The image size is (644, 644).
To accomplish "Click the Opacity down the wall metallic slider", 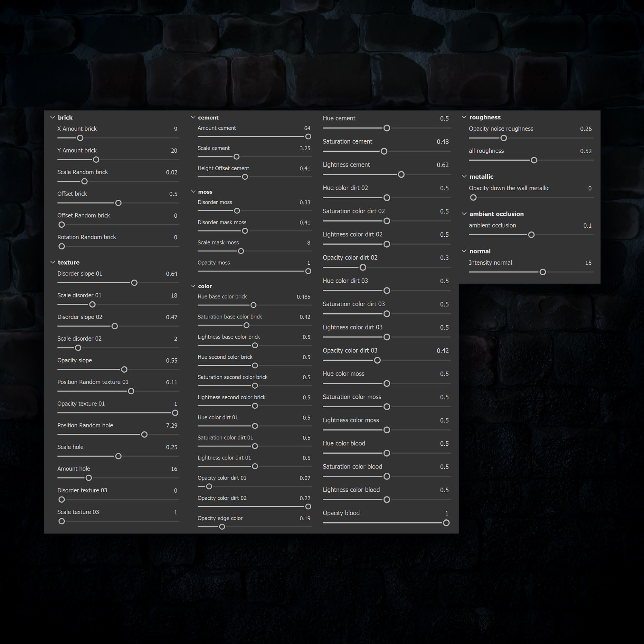I will tap(531, 198).
